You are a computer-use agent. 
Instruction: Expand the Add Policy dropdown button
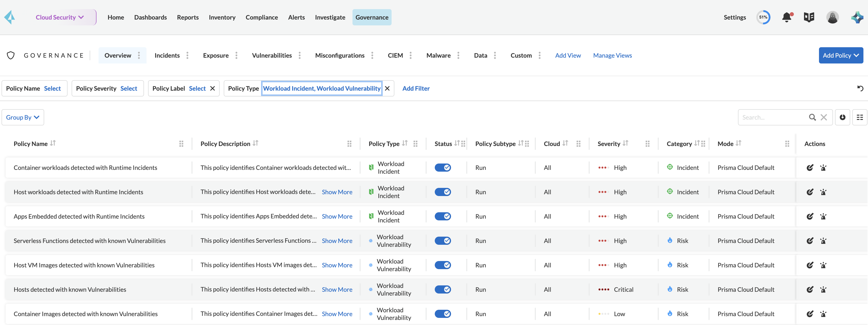point(841,55)
